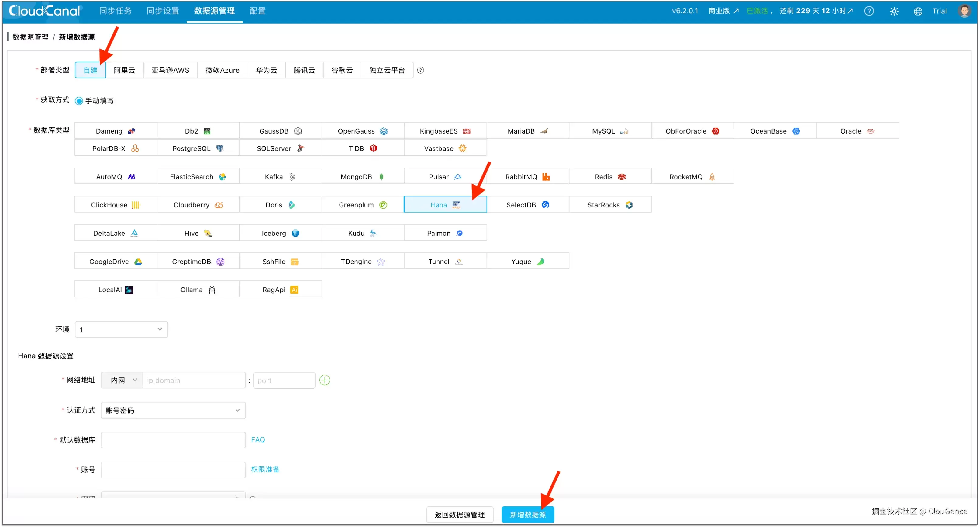Open the 认证方式 账号密码 dropdown
The image size is (980, 528).
(x=173, y=410)
